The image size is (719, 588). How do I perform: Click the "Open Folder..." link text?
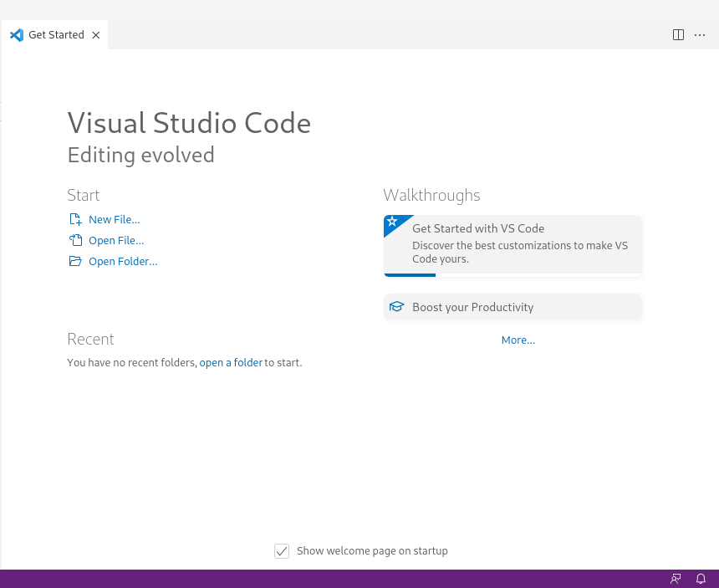(x=123, y=262)
